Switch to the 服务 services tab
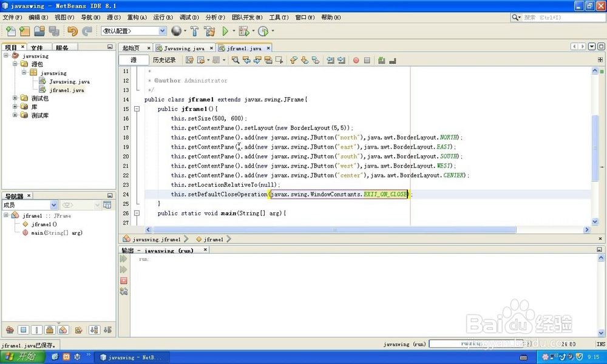The image size is (607, 364). coord(62,47)
